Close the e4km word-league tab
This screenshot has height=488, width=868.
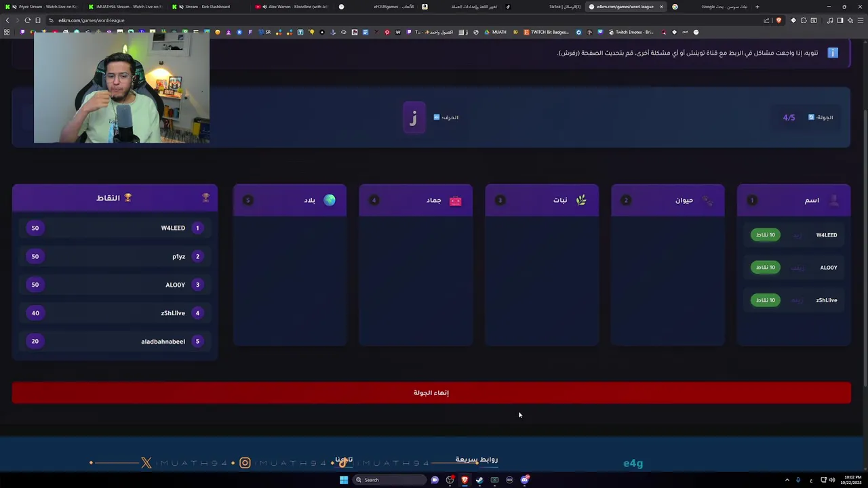pyautogui.click(x=661, y=7)
